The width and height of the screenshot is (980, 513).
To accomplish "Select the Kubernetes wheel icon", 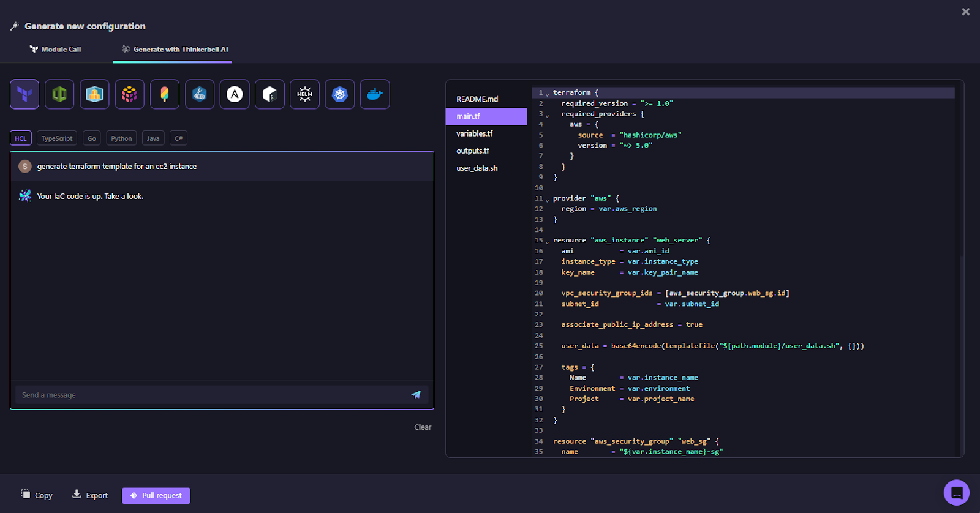I will pos(340,94).
